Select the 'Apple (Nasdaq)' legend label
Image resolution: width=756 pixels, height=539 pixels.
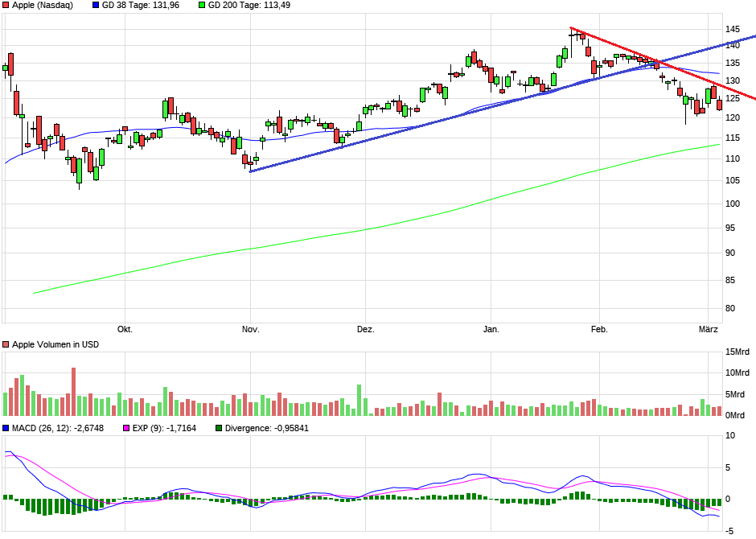43,6
